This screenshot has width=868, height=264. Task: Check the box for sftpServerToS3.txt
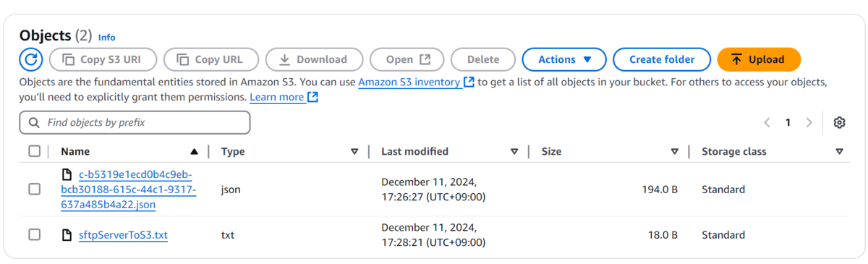point(35,235)
